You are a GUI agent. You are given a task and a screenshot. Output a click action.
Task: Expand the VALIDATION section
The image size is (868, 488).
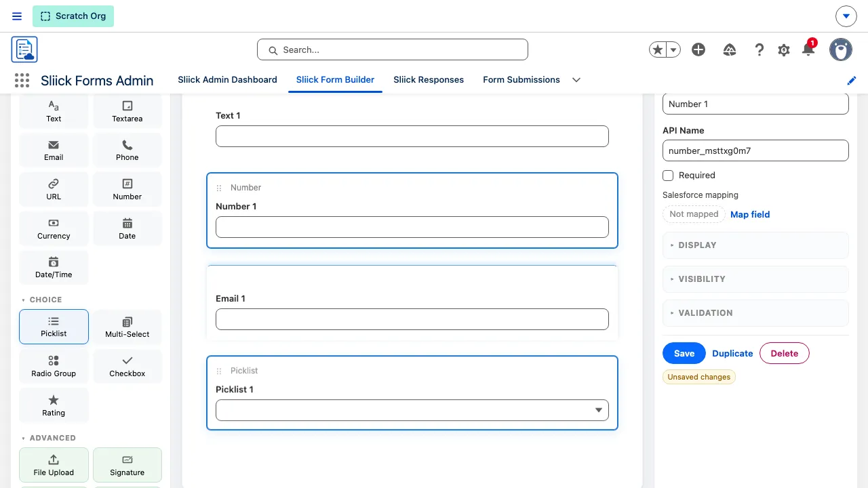click(755, 313)
